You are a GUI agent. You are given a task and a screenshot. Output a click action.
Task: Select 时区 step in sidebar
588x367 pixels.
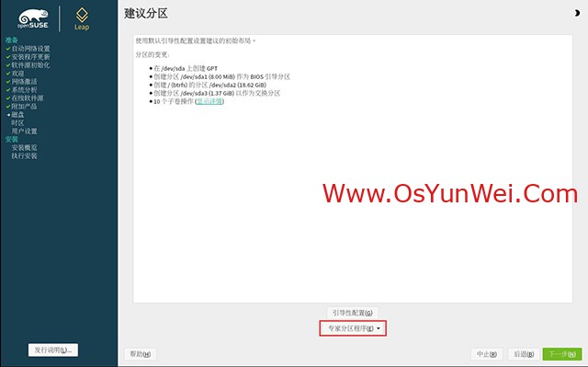[x=17, y=122]
